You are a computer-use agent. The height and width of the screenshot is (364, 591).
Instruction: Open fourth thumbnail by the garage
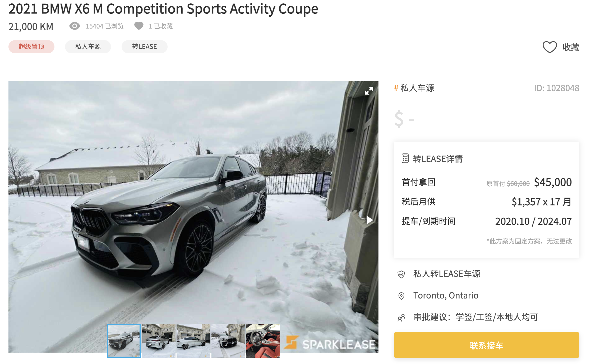228,341
